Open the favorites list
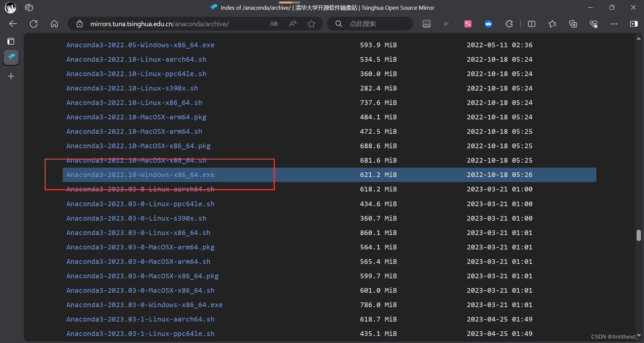This screenshot has width=644, height=343. click(552, 24)
